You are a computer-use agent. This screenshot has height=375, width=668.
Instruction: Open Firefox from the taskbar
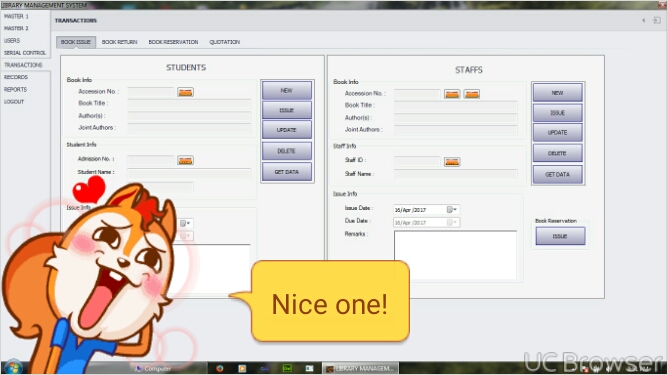(220, 368)
